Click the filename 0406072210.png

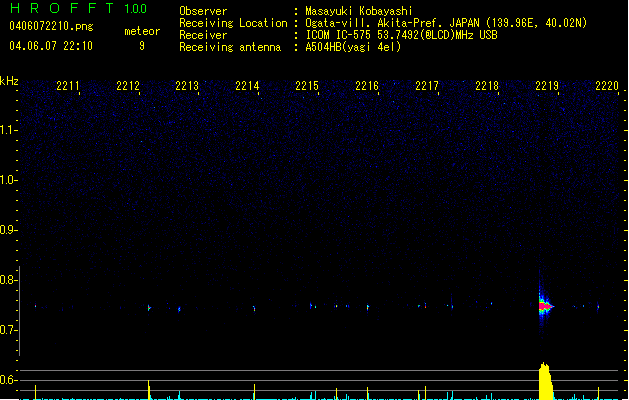(x=51, y=26)
